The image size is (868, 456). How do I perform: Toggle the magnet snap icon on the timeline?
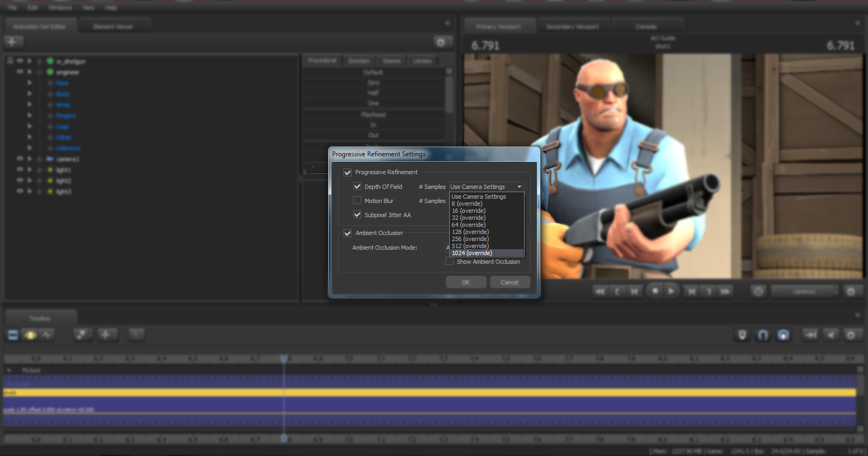tap(763, 335)
